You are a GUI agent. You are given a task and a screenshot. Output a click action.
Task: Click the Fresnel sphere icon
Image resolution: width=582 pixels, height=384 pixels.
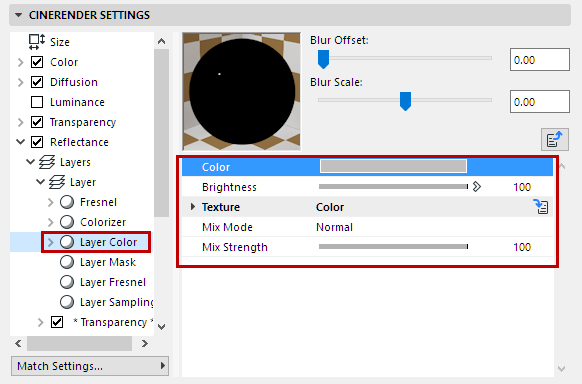coord(67,202)
